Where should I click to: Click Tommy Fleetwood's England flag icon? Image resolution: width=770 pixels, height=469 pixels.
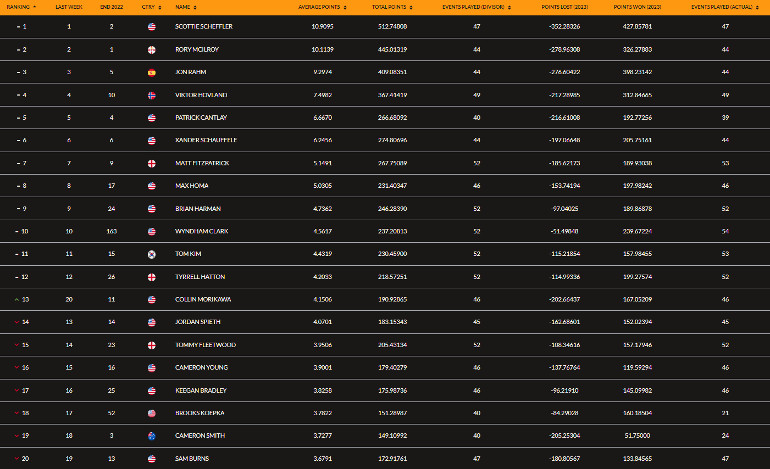[152, 345]
